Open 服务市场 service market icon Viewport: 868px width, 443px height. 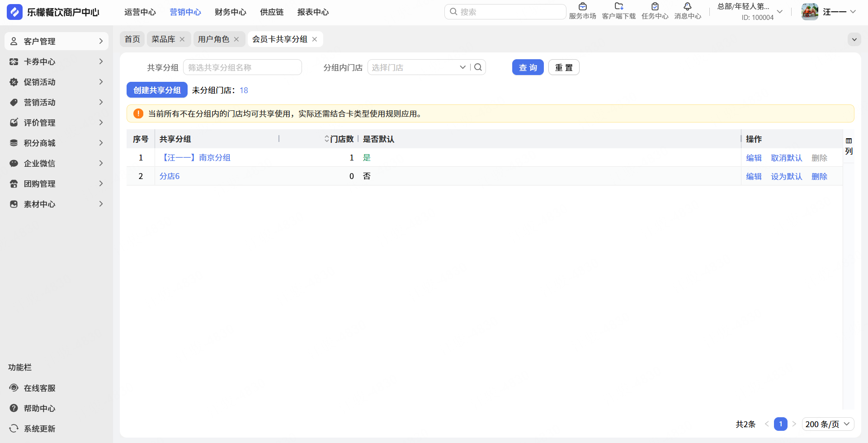[583, 6]
